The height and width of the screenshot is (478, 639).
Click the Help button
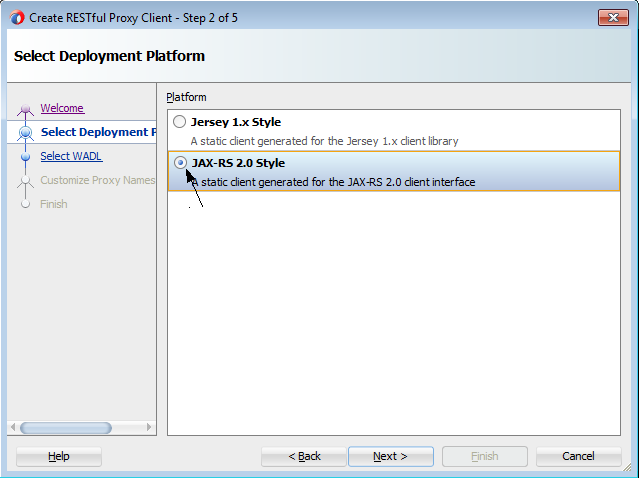[x=59, y=456]
